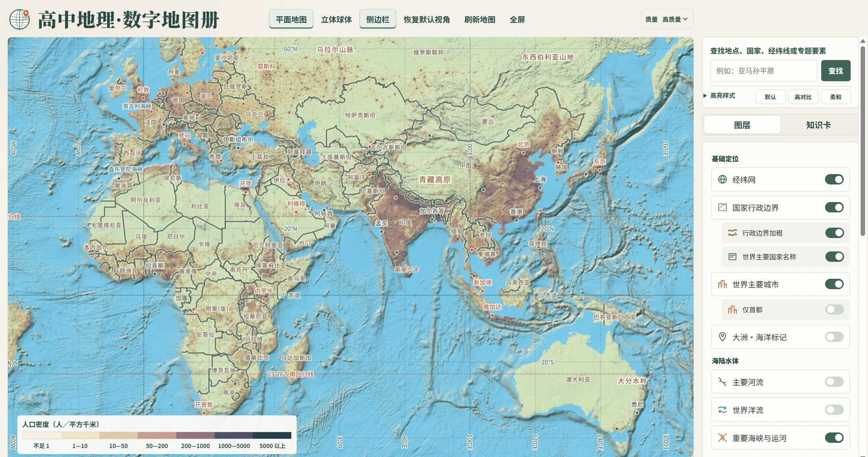
Task: Click the 5000 以上 legend color swatch
Action: (272, 436)
